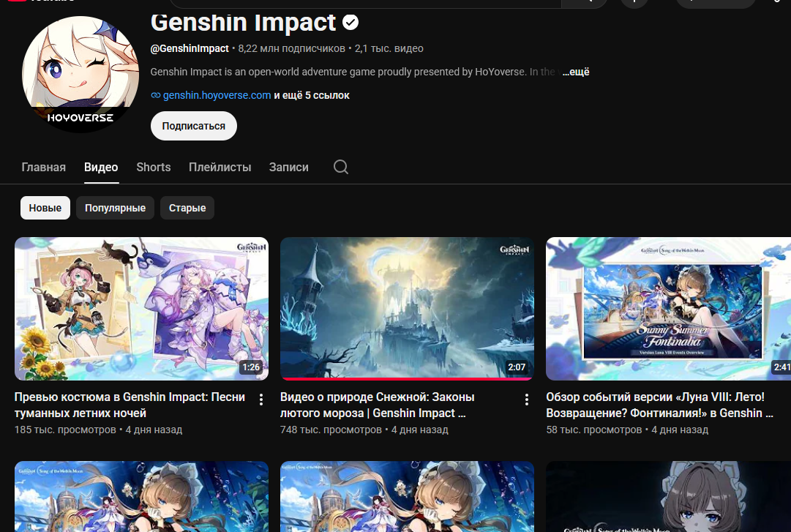This screenshot has height=532, width=791.
Task: Open the Snezhnaya castle thumbnail with 2:07 duration
Action: tap(407, 309)
